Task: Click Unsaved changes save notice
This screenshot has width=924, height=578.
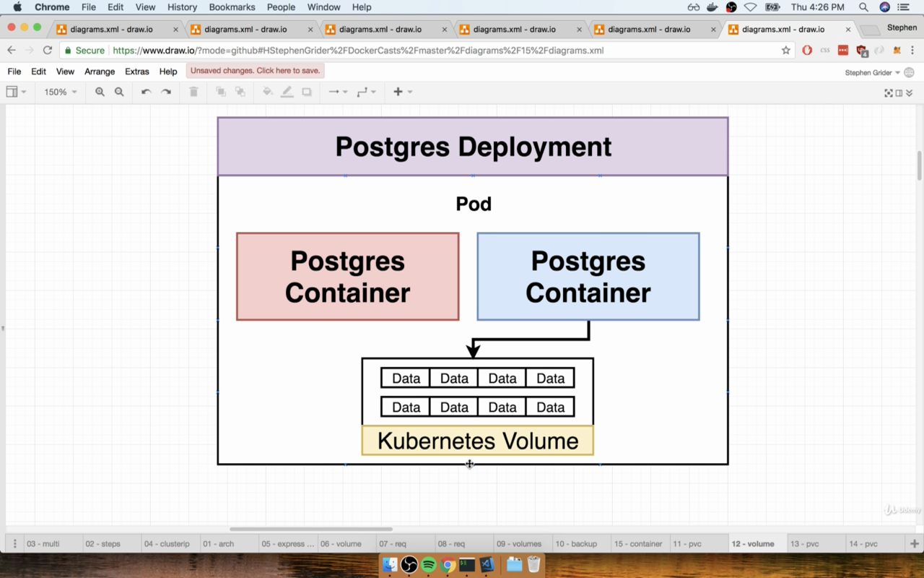Action: tap(255, 71)
